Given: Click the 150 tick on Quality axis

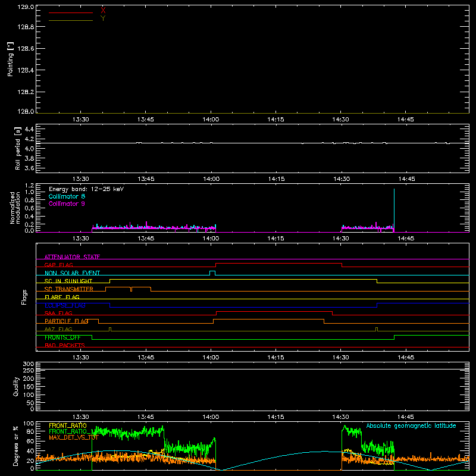Looking at the screenshot, I should click(29, 387).
